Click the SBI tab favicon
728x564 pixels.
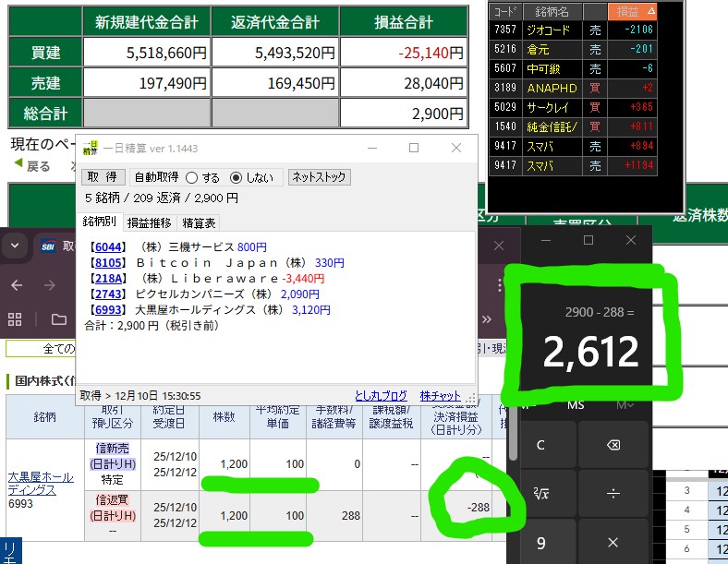coord(46,247)
